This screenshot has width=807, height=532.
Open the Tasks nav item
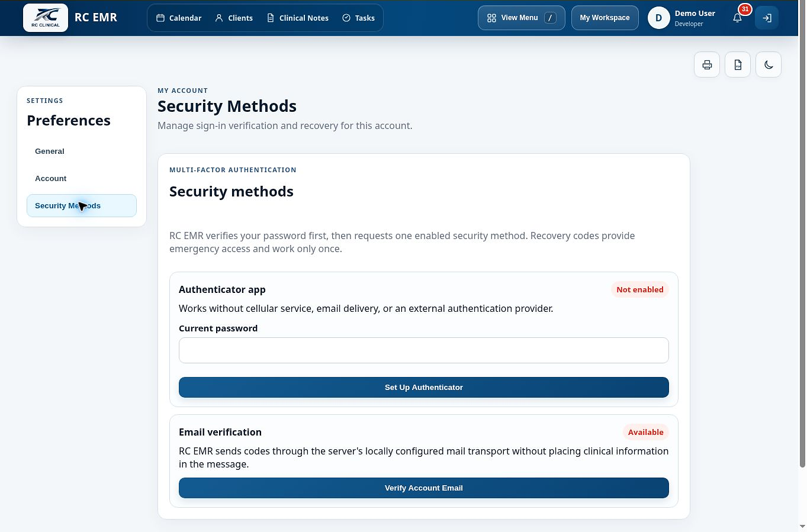pos(359,18)
